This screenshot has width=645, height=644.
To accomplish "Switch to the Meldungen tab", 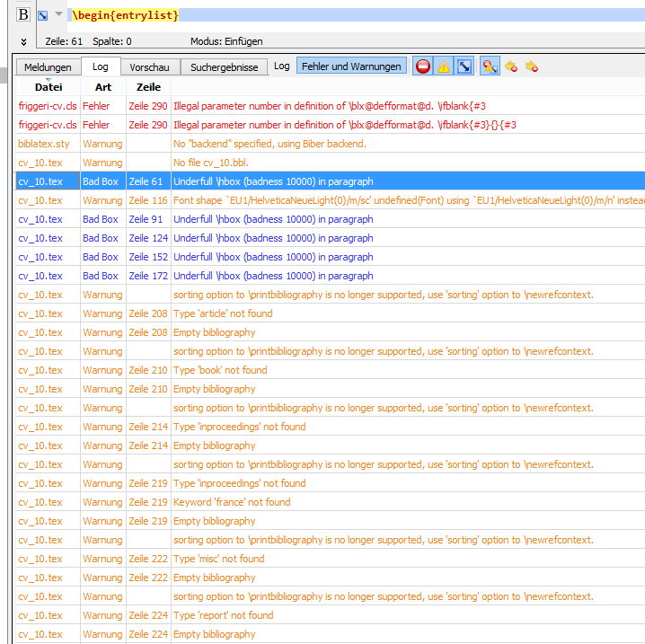I will click(x=48, y=67).
